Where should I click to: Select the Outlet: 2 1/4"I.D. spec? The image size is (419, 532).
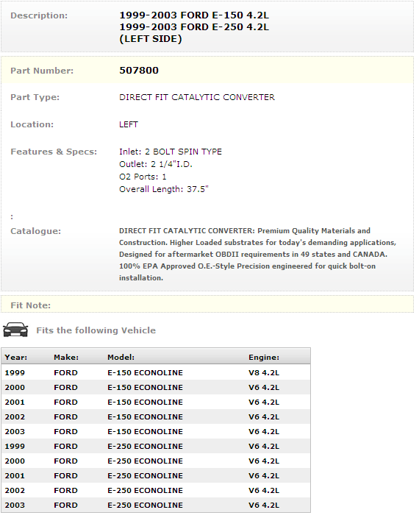156,164
